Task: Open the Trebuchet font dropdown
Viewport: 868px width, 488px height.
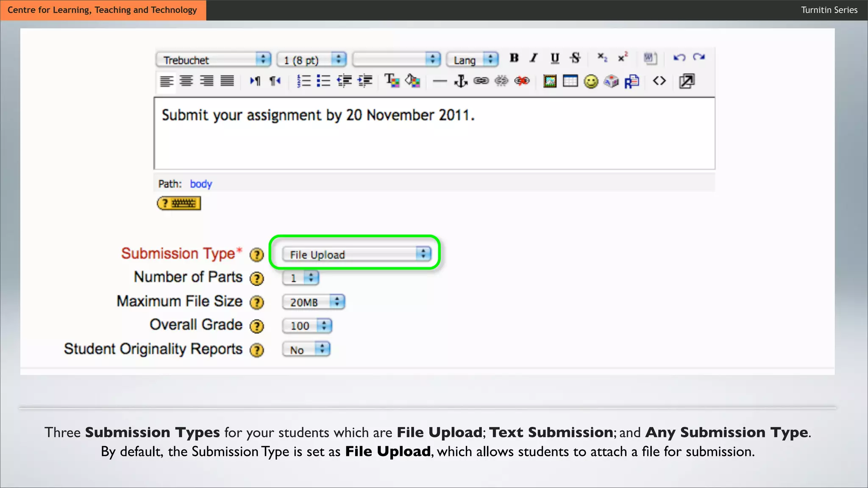Action: pyautogui.click(x=213, y=60)
